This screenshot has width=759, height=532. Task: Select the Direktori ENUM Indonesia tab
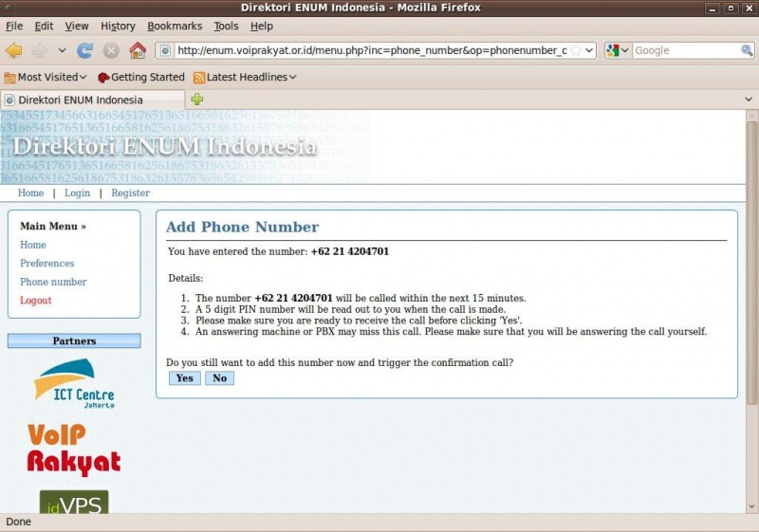click(92, 100)
